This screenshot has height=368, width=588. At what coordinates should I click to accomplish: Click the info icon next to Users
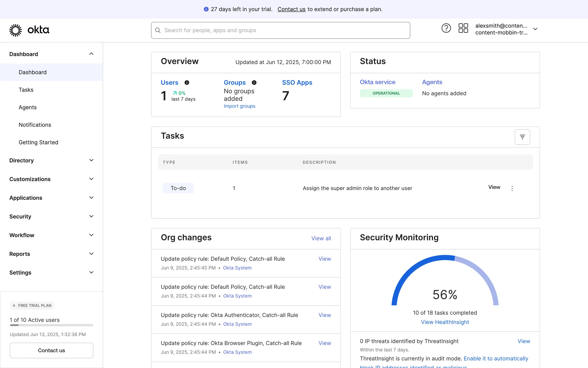click(x=187, y=82)
